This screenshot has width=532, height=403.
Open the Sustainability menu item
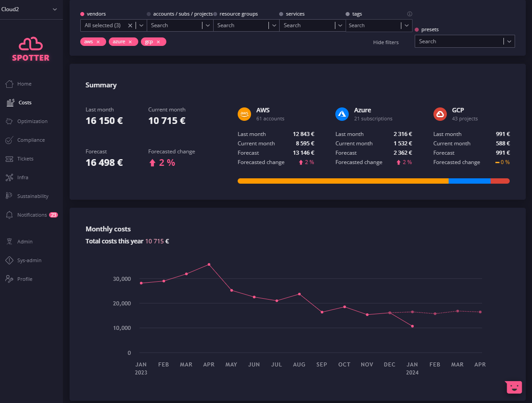(x=33, y=196)
